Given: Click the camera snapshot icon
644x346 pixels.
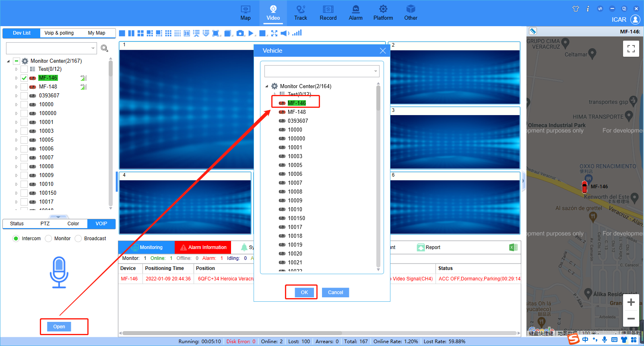Looking at the screenshot, I should tap(240, 33).
